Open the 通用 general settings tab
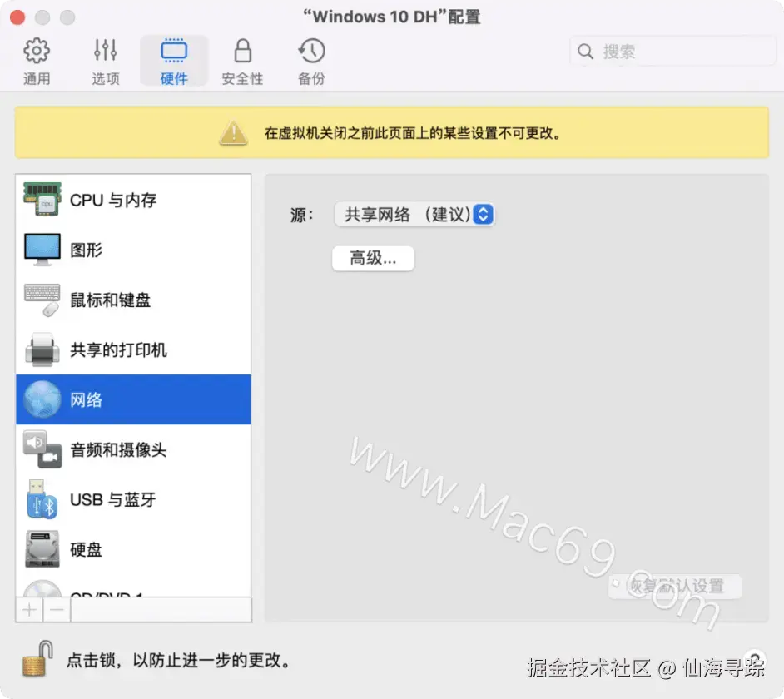Image resolution: width=784 pixels, height=699 pixels. (37, 62)
